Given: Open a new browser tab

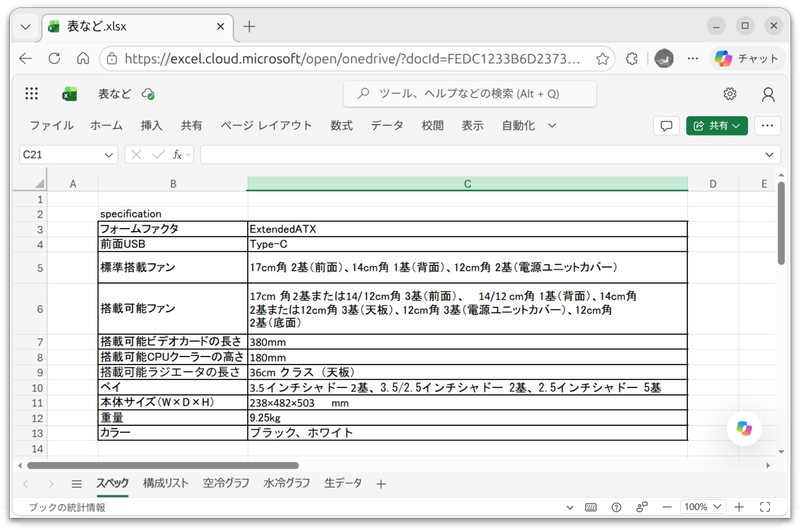Looking at the screenshot, I should [x=249, y=27].
